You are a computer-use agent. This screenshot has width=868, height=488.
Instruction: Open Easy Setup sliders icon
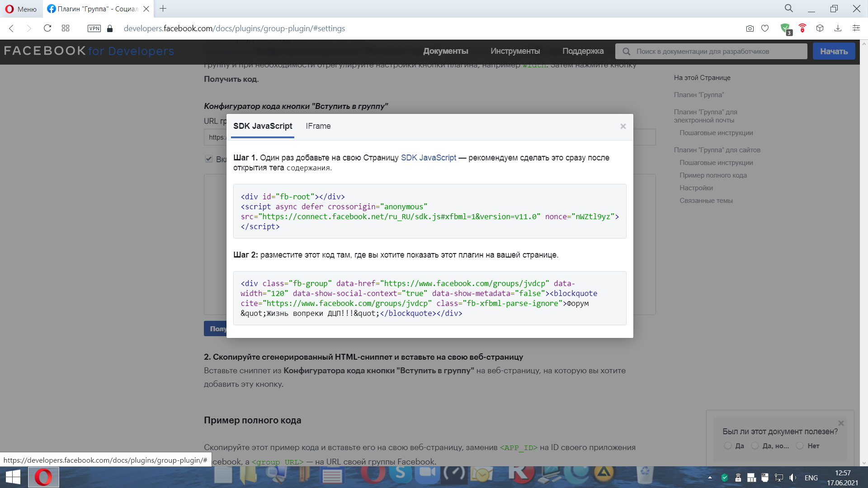[x=856, y=28]
